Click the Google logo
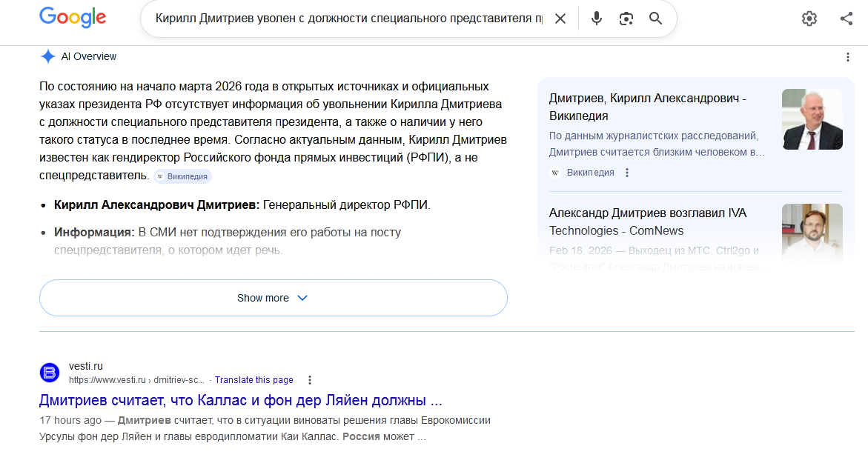This screenshot has width=868, height=466. (73, 18)
